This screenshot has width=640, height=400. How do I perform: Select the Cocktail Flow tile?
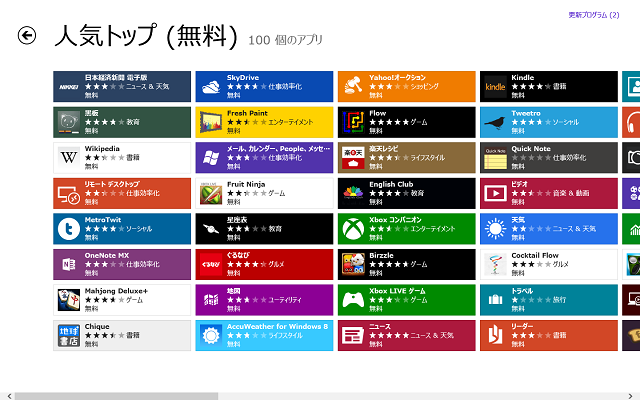pyautogui.click(x=548, y=264)
